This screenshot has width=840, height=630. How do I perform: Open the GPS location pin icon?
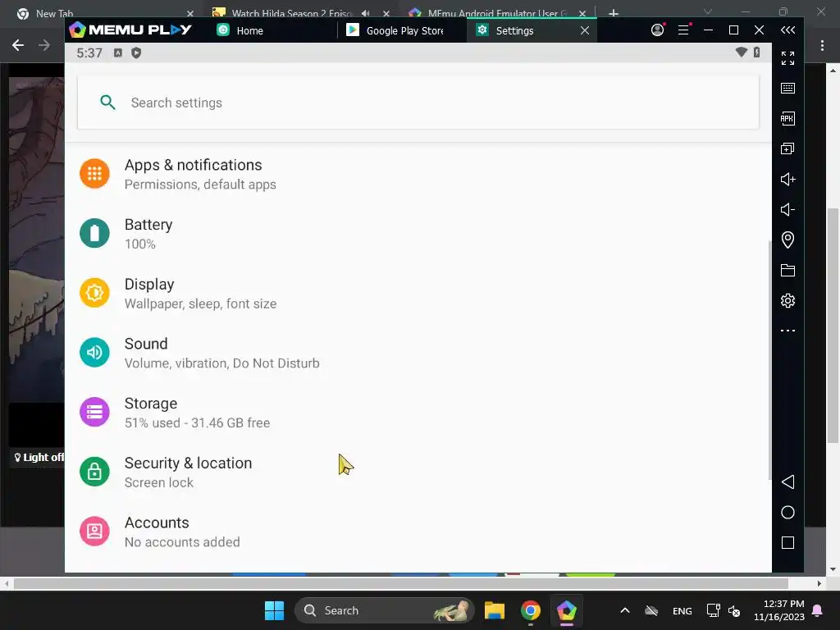coord(787,240)
